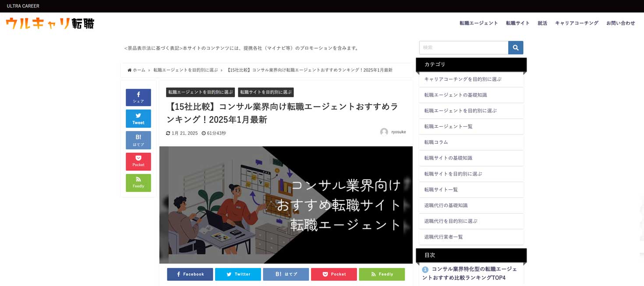Select キャリアコーチング in top navigation
The height and width of the screenshot is (286, 644).
[x=576, y=23]
